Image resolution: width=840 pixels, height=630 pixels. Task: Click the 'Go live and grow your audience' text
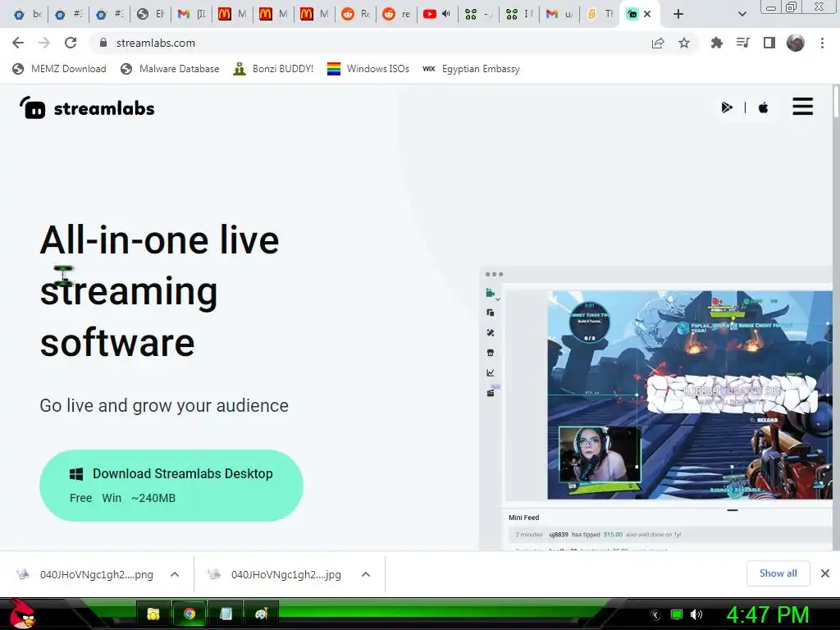coord(164,405)
